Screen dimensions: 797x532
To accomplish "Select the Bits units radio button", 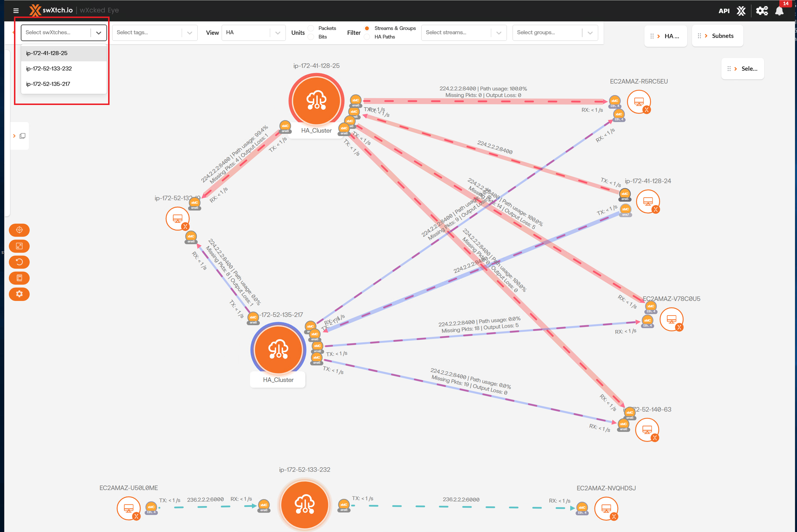I will point(311,37).
